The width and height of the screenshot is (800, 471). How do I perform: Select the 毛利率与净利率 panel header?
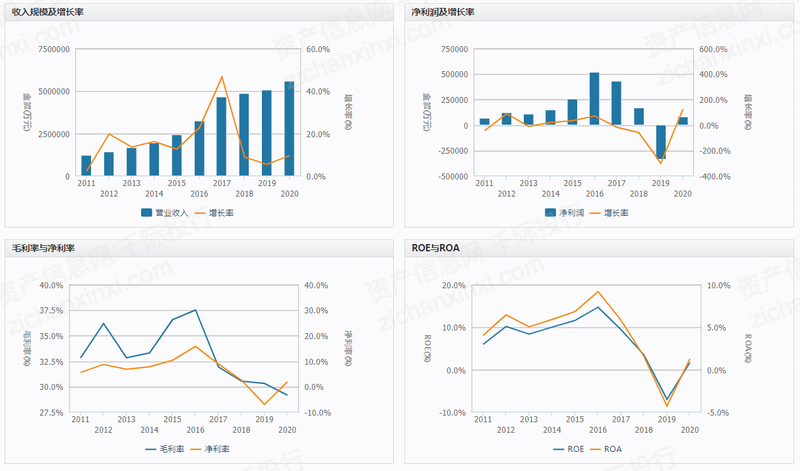pyautogui.click(x=43, y=248)
